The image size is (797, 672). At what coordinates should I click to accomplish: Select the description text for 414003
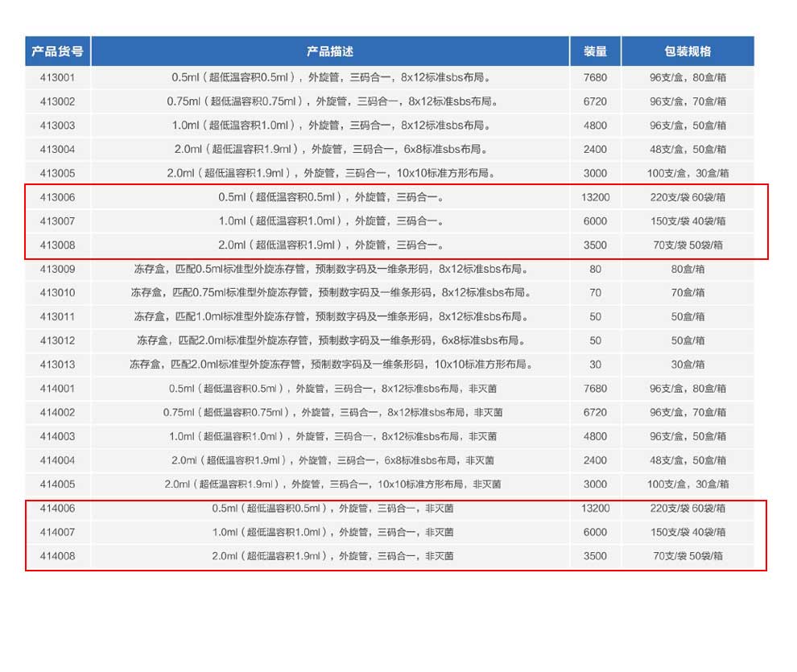click(330, 436)
